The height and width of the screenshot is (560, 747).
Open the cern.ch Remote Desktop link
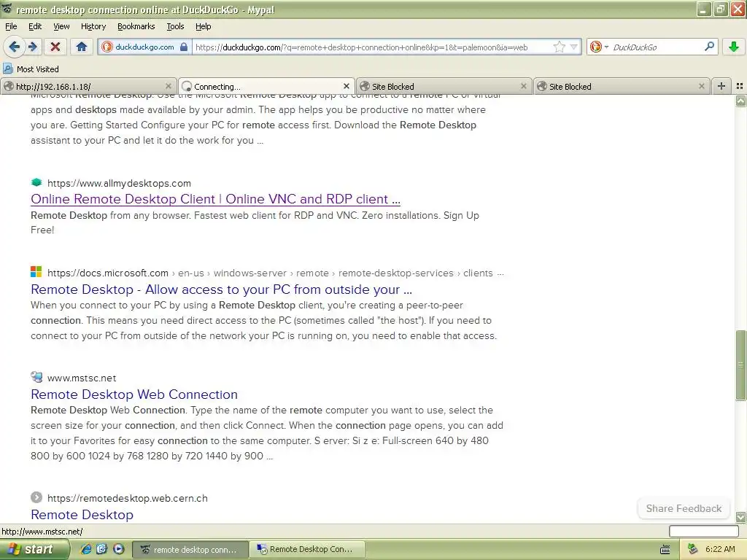[x=82, y=515]
